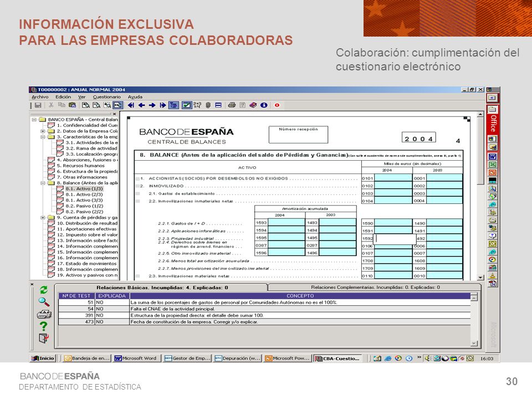Viewport: 532px width, 399px height.
Task: Switch to Gestor de Emp... in the taskbar
Action: pyautogui.click(x=188, y=359)
